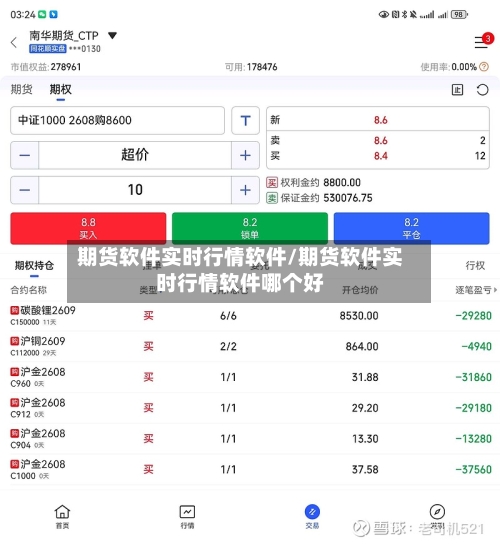Image resolution: width=500 pixels, height=544 pixels.
Task: Select the 沪金2608 C912 position
Action: (250, 408)
